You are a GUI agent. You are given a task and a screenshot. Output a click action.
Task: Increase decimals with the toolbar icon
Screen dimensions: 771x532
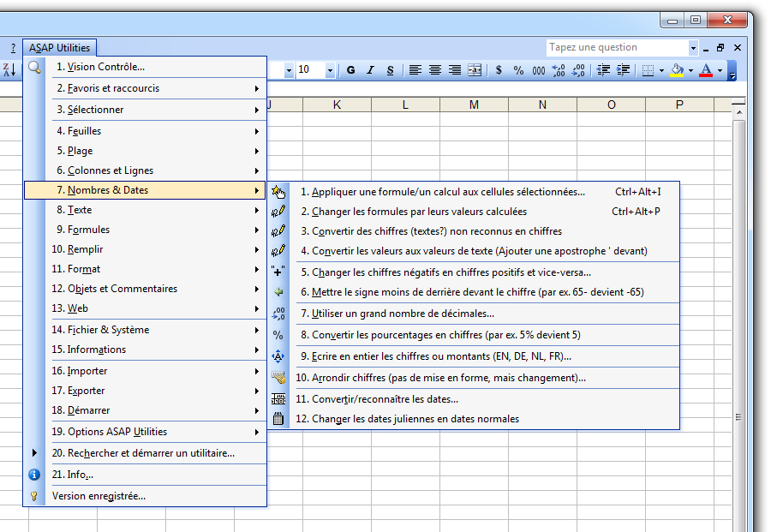click(558, 70)
